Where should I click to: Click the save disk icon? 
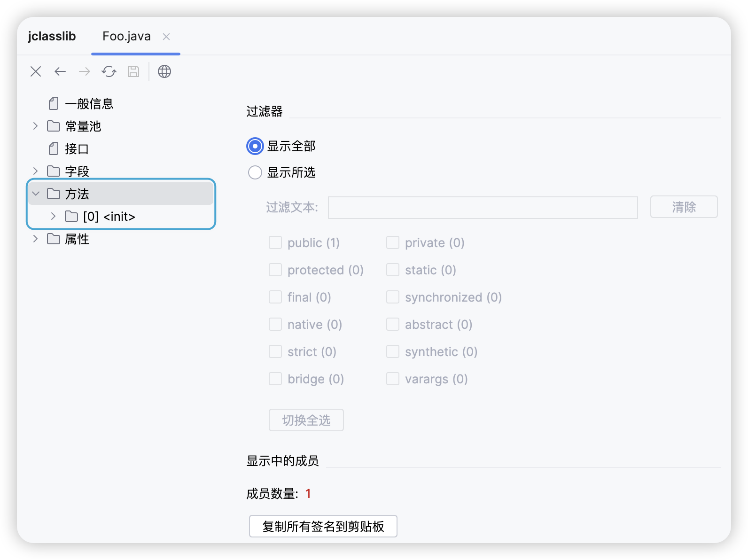click(133, 71)
